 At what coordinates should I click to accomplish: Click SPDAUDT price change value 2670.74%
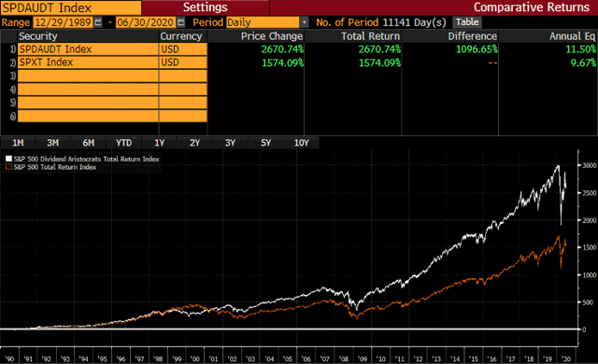click(282, 49)
